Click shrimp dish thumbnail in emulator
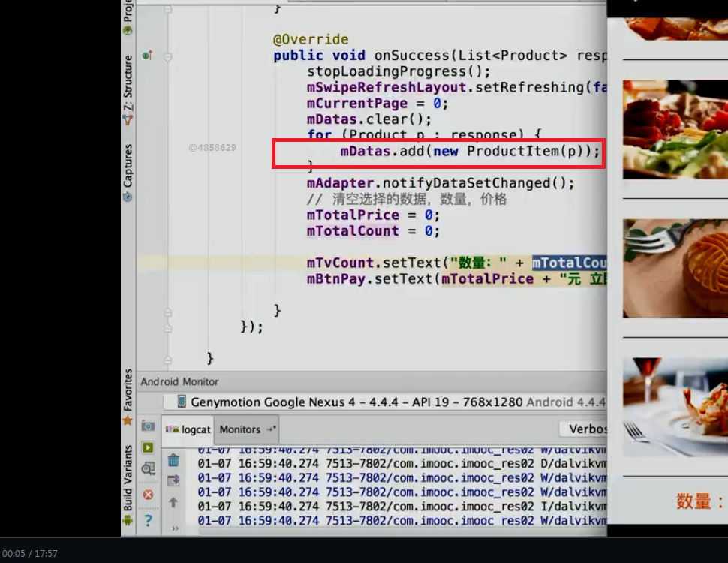This screenshot has height=563, width=728. click(x=675, y=408)
